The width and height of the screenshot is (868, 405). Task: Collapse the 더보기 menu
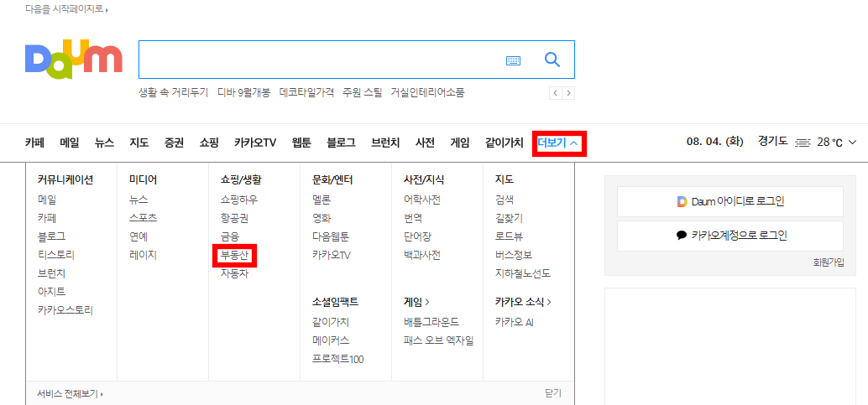(558, 143)
